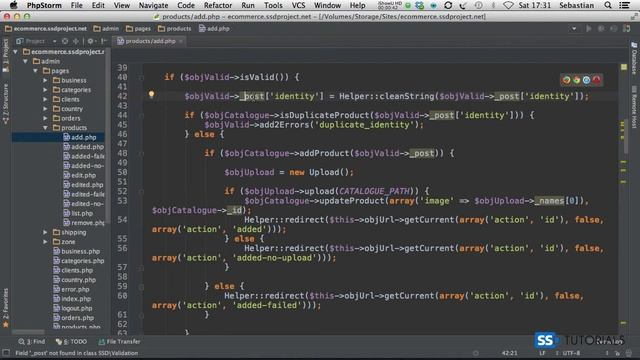This screenshot has height=360, width=640.
Task: Expand the orders folder
Action: [x=45, y=118]
